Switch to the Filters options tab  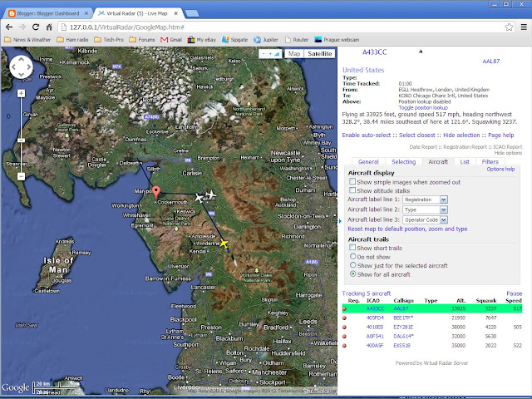[x=490, y=162]
